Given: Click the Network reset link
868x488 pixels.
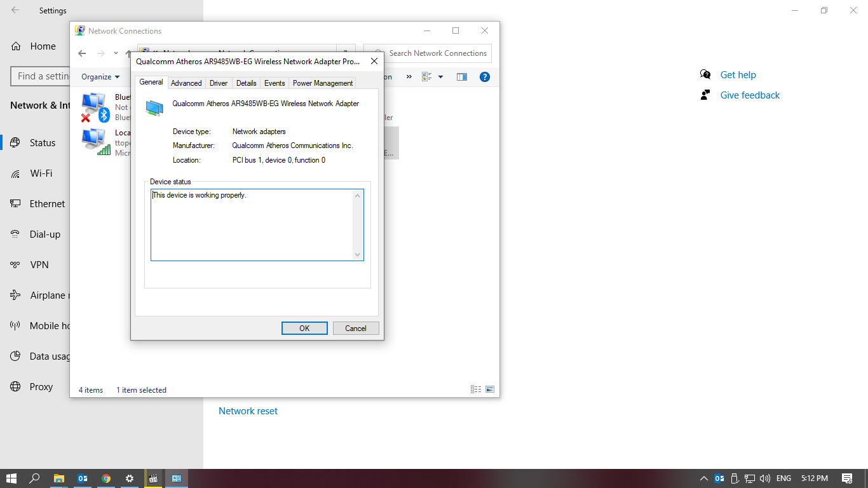Looking at the screenshot, I should click(x=248, y=411).
